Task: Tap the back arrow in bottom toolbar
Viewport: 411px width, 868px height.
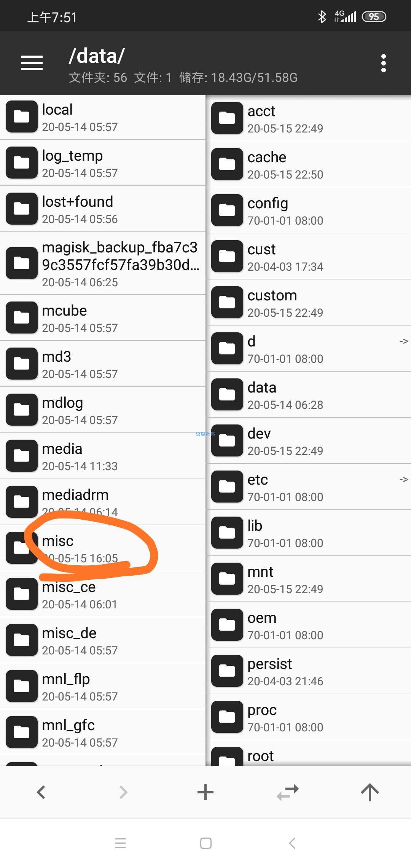Action: pos(41,792)
